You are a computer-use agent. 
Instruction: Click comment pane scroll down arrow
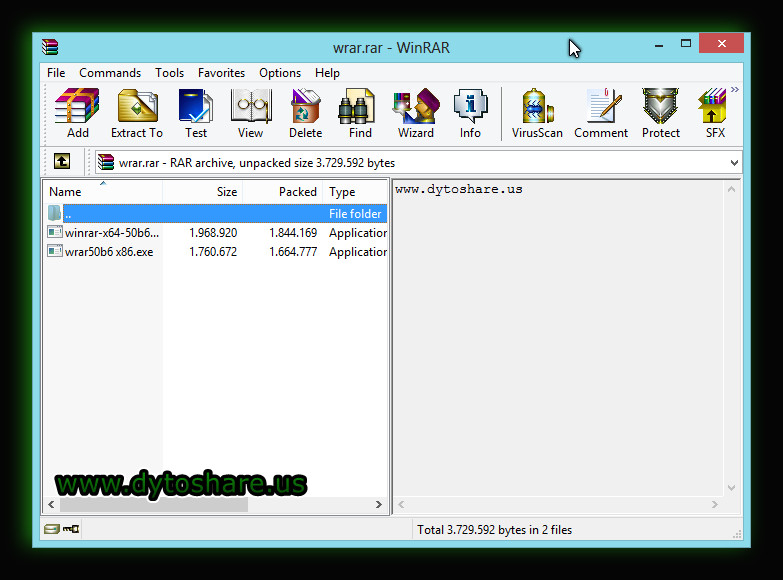point(732,488)
